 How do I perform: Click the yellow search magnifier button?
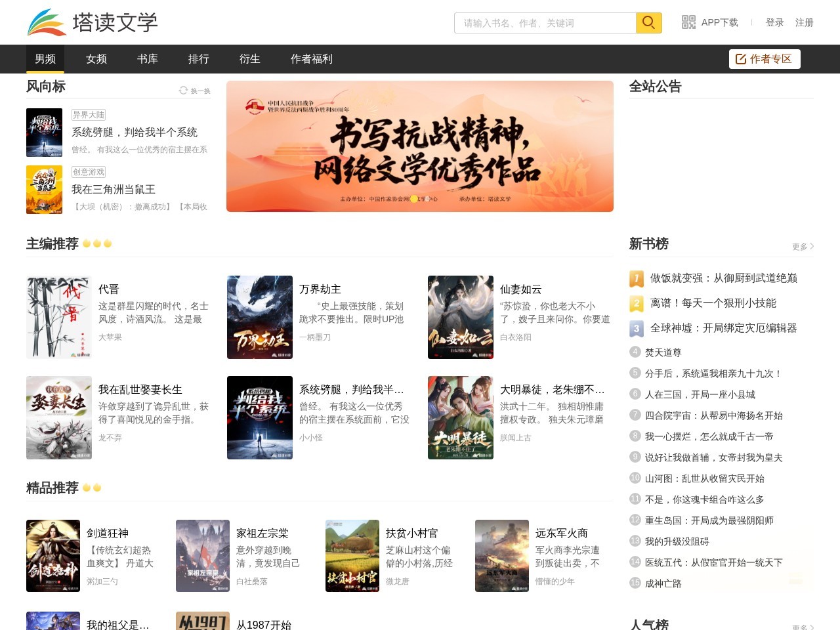point(648,22)
